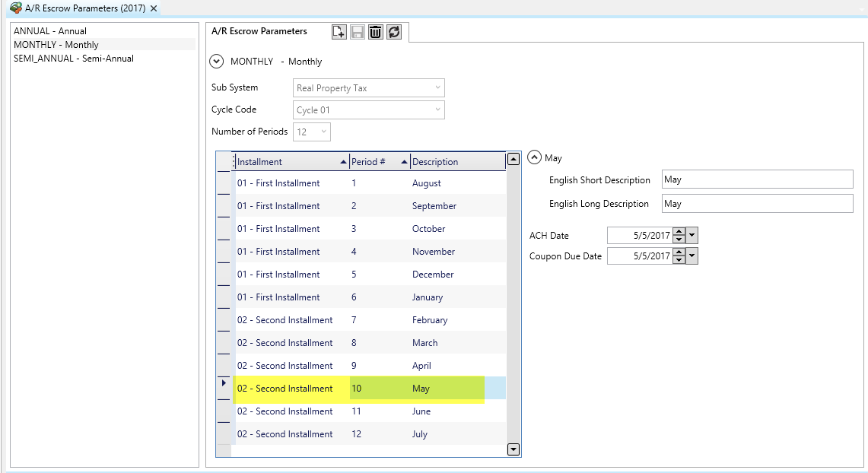This screenshot has width=868, height=473.
Task: Close the A/R Escrow Parameters (2017) tab
Action: pyautogui.click(x=154, y=8)
